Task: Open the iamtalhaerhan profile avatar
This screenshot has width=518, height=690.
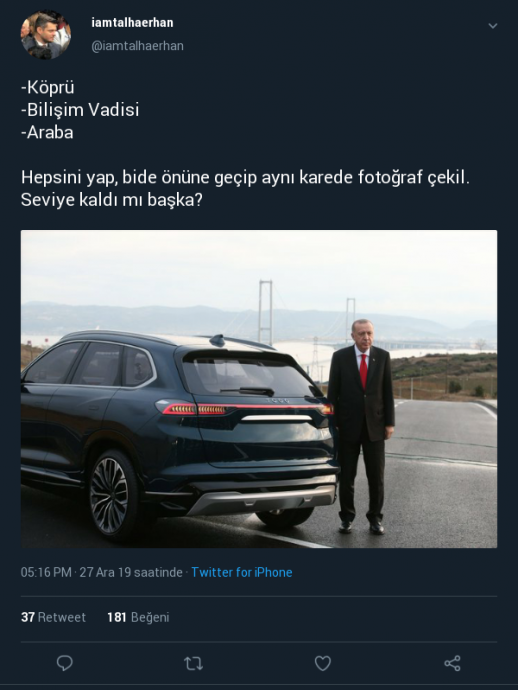Action: coord(46,35)
